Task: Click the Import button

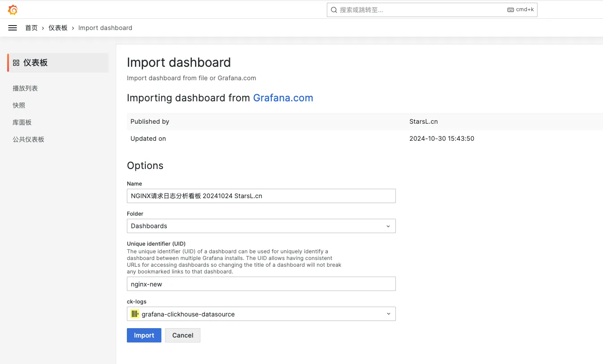Action: tap(144, 335)
